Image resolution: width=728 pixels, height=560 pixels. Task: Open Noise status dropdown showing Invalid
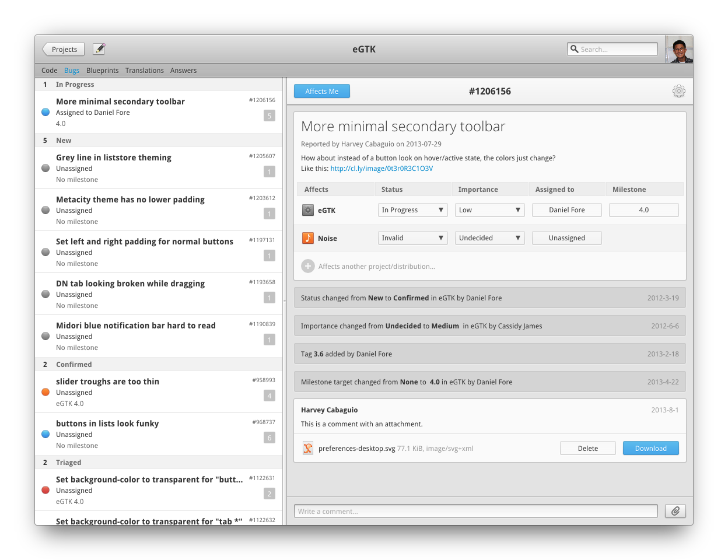(413, 238)
